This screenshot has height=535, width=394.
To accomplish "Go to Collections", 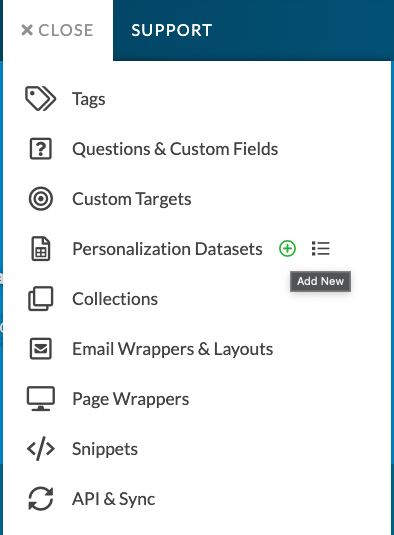I will pyautogui.click(x=115, y=299).
